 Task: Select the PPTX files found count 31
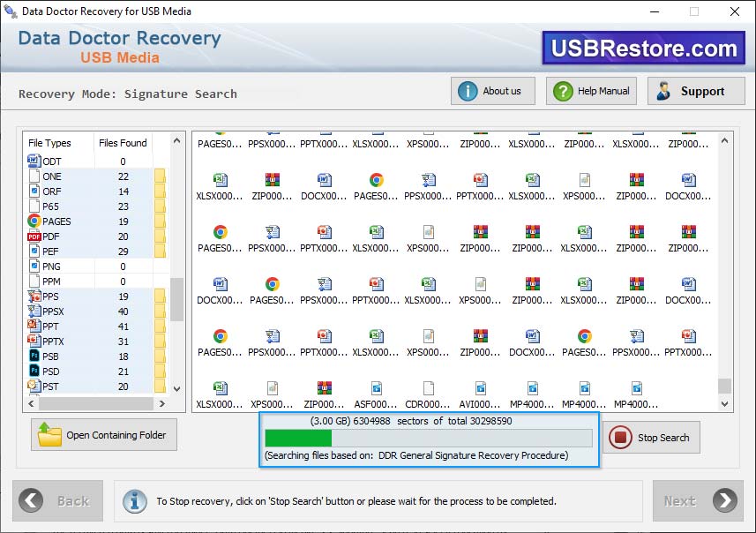[124, 341]
